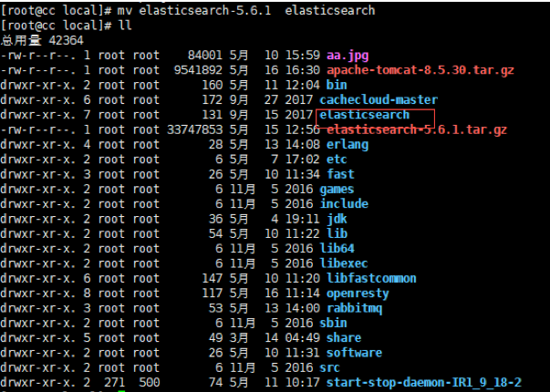Viewport: 550px width, 392px height.
Task: Click the rabbitmq directory name
Action: point(354,308)
